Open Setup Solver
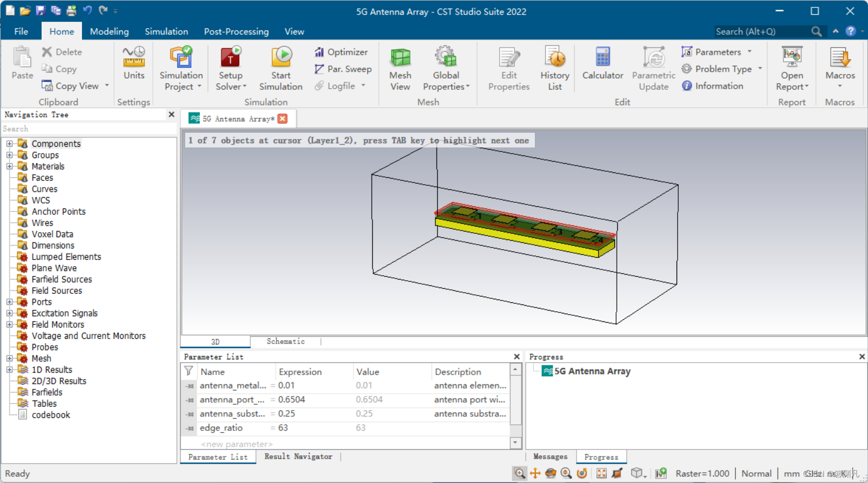The width and height of the screenshot is (868, 483). 231,68
